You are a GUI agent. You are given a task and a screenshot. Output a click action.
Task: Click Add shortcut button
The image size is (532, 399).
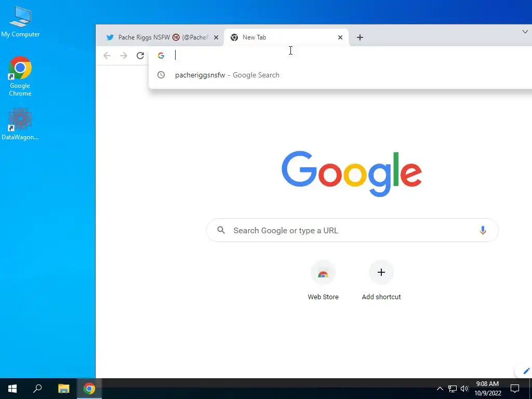pos(381,280)
